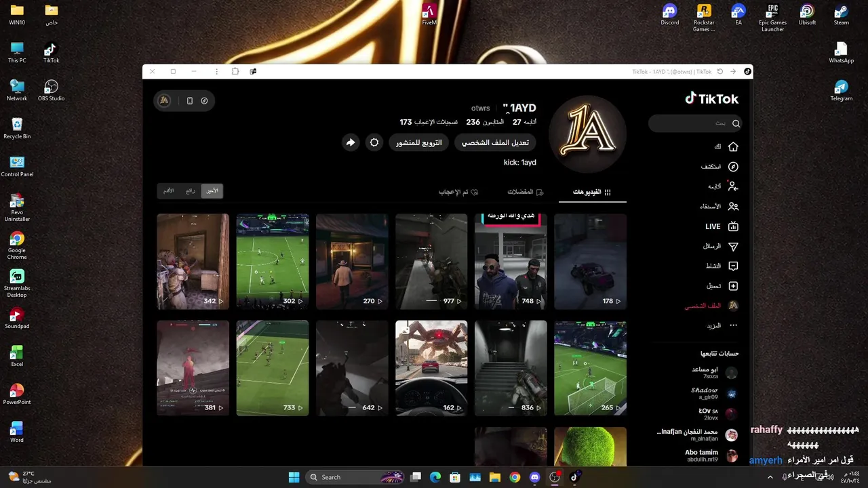Open the More three-dots icon
Screen dimensions: 868x488
tap(733, 325)
